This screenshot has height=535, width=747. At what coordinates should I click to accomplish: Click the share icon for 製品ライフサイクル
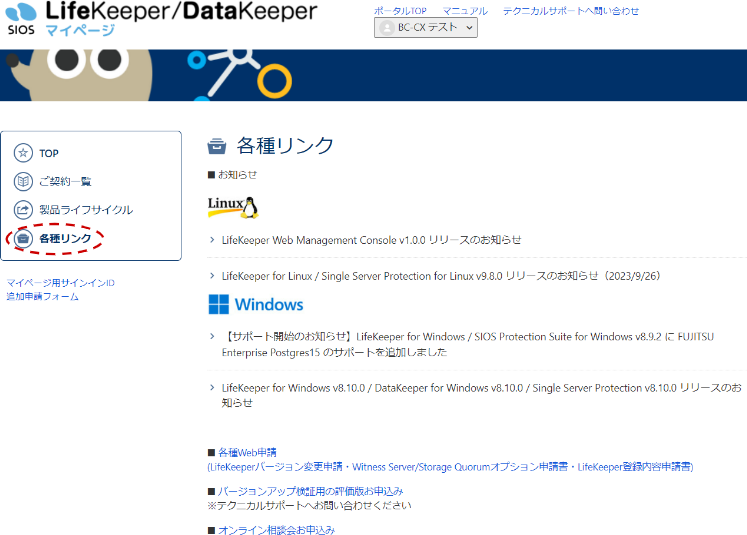(x=23, y=209)
